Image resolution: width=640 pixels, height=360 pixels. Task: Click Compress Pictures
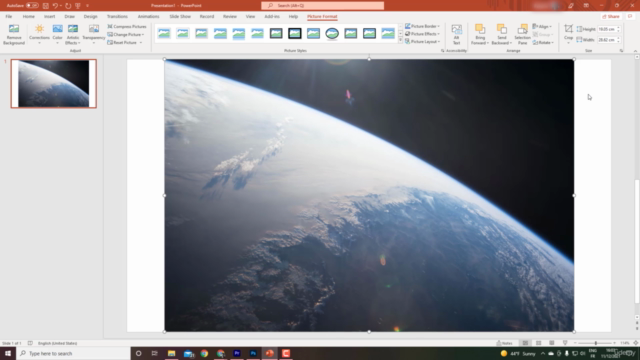point(127,27)
